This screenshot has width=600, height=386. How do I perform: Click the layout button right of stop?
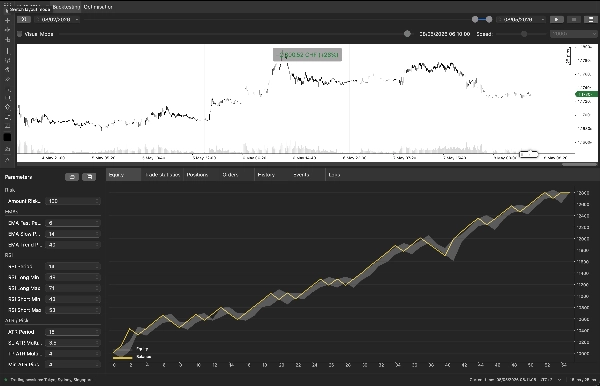pos(591,20)
